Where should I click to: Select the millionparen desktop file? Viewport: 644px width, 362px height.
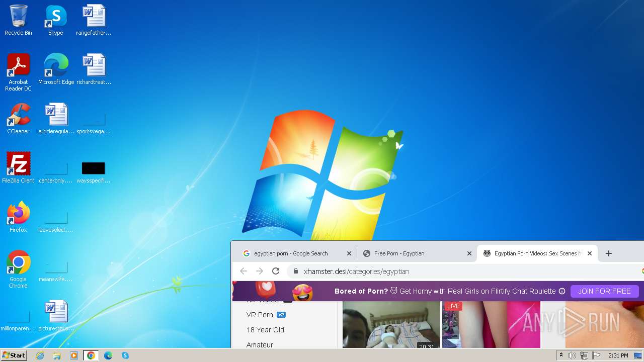pyautogui.click(x=18, y=320)
